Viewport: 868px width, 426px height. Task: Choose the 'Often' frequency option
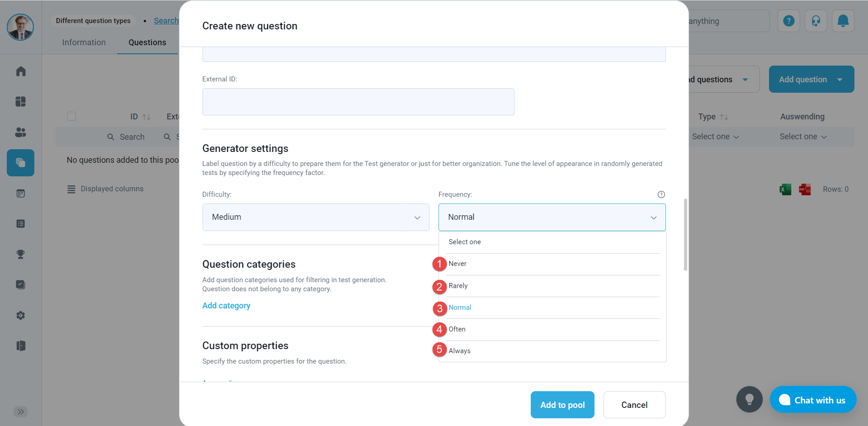click(x=457, y=329)
